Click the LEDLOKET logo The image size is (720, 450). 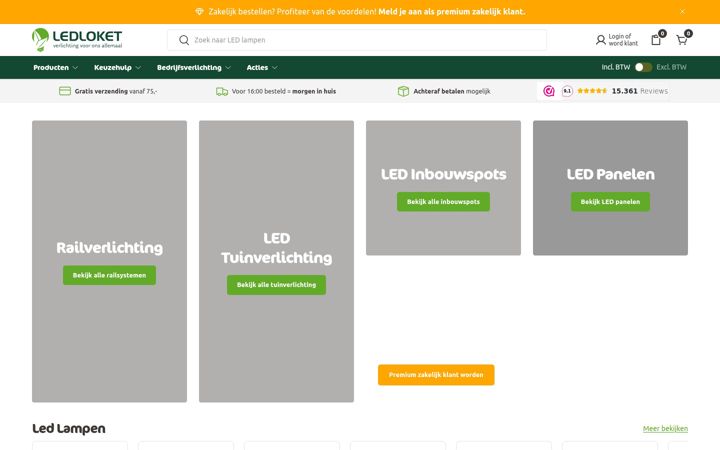[77, 39]
